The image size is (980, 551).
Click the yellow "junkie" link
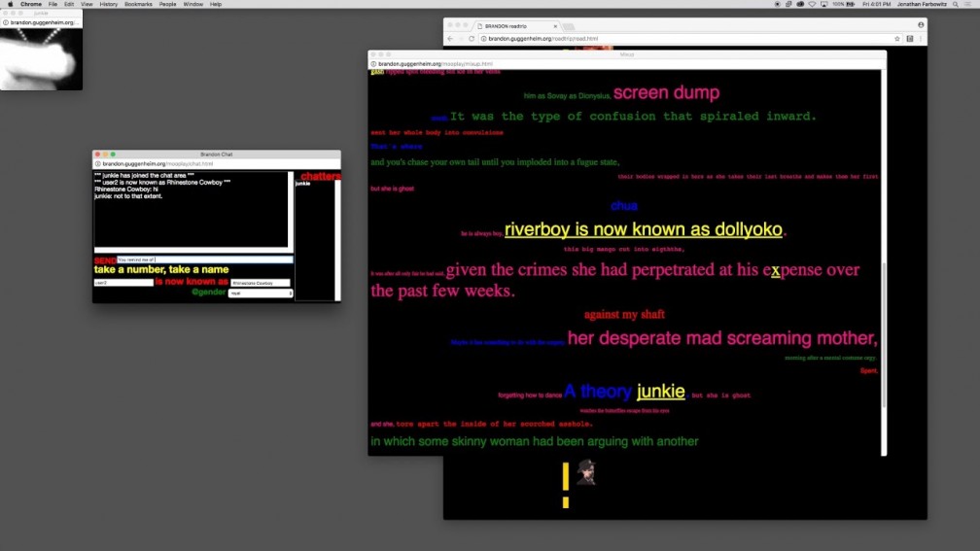tap(661, 392)
